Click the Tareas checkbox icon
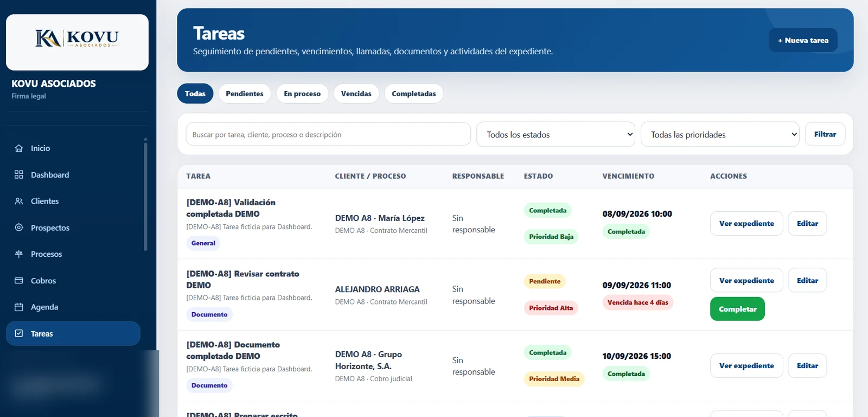This screenshot has height=417, width=868. click(x=19, y=333)
